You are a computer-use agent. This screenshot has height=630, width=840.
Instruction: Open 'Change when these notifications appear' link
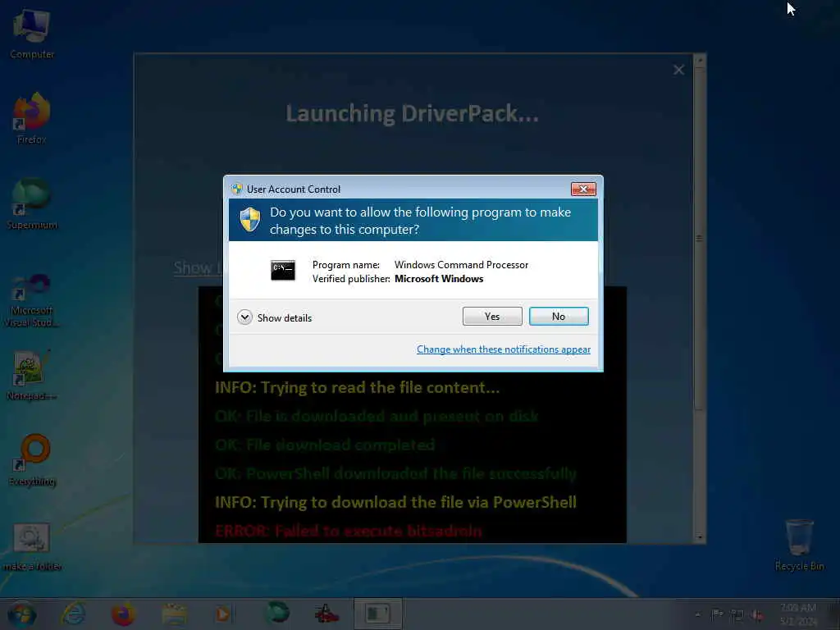[503, 349]
